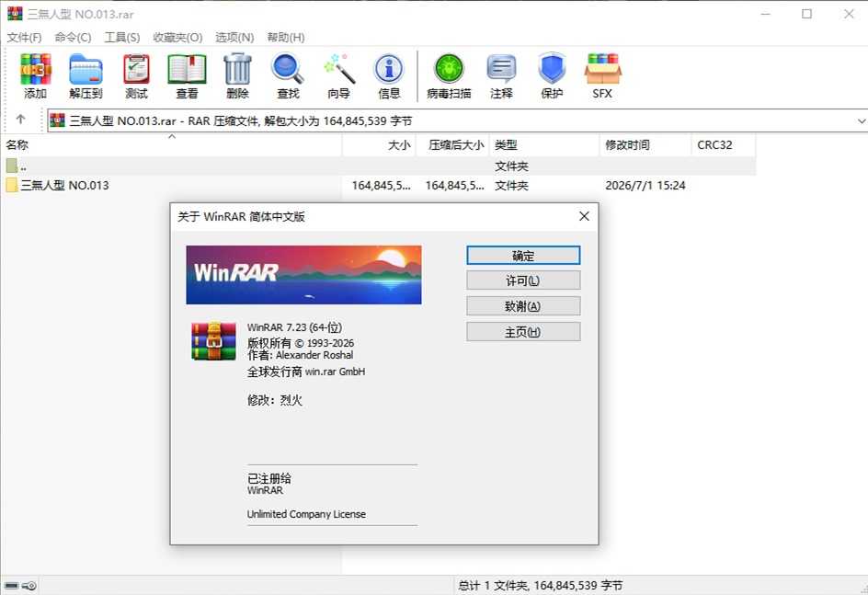Click the '作者: Alexander Roshal' text
This screenshot has width=868, height=595.
click(x=300, y=355)
